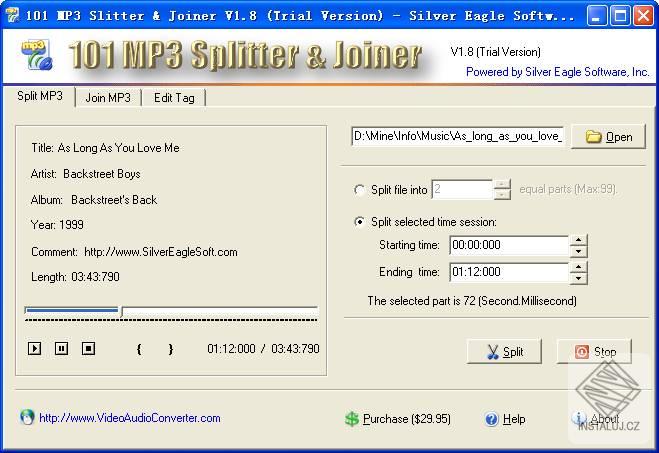The height and width of the screenshot is (453, 659).
Task: Click the 01:12:000 / 03:43:790 time readout
Action: (263, 349)
